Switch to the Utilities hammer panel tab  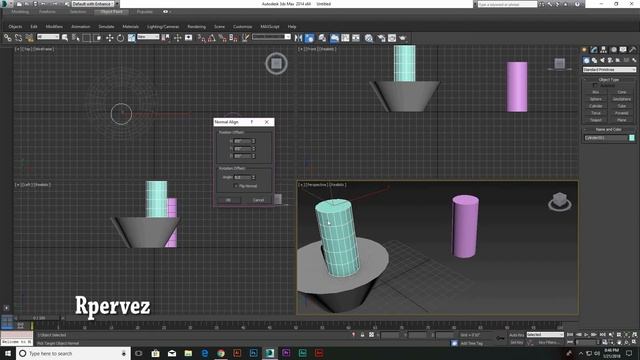pos(633,50)
